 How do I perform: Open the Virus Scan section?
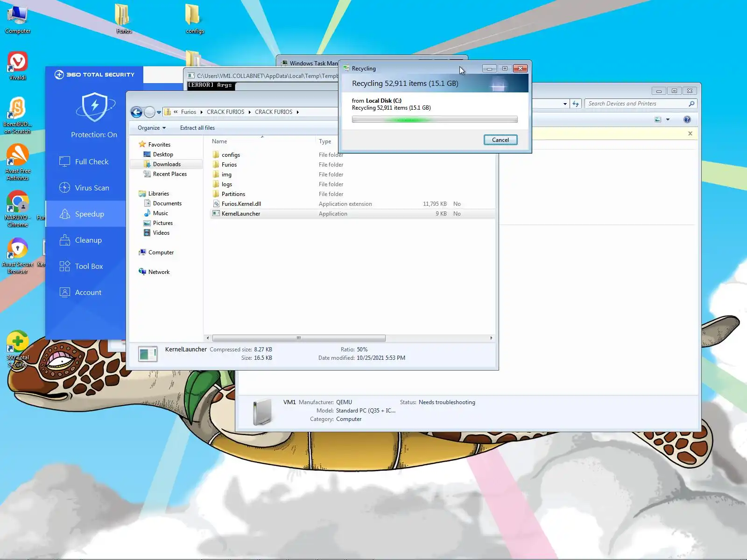pyautogui.click(x=86, y=188)
